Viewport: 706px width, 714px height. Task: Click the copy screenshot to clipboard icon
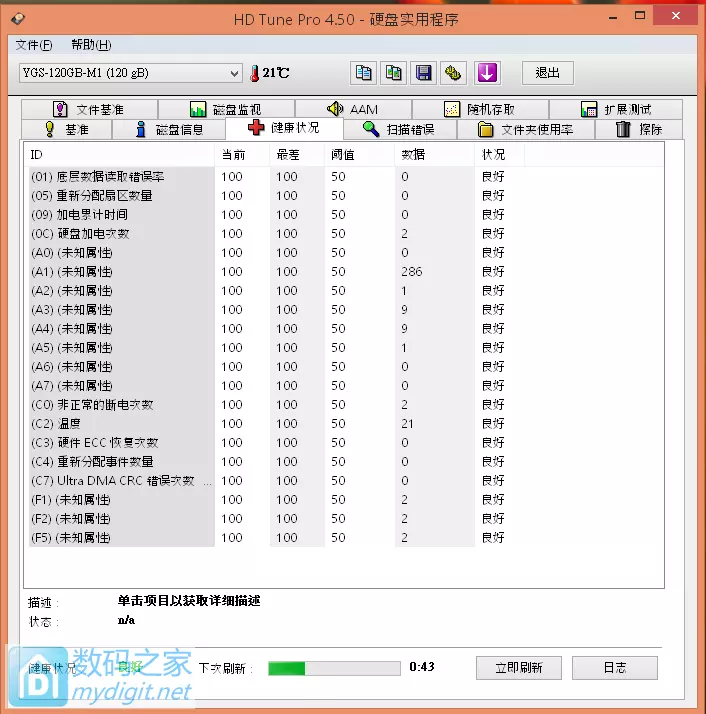point(393,73)
